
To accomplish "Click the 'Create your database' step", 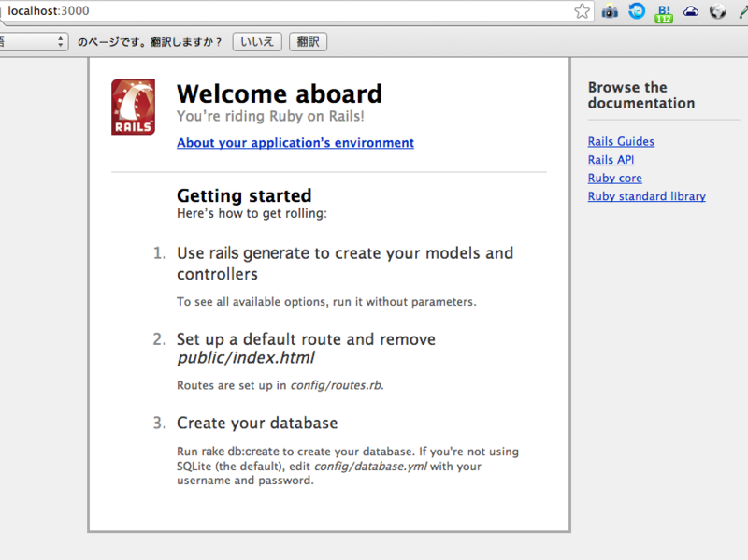I will (257, 424).
